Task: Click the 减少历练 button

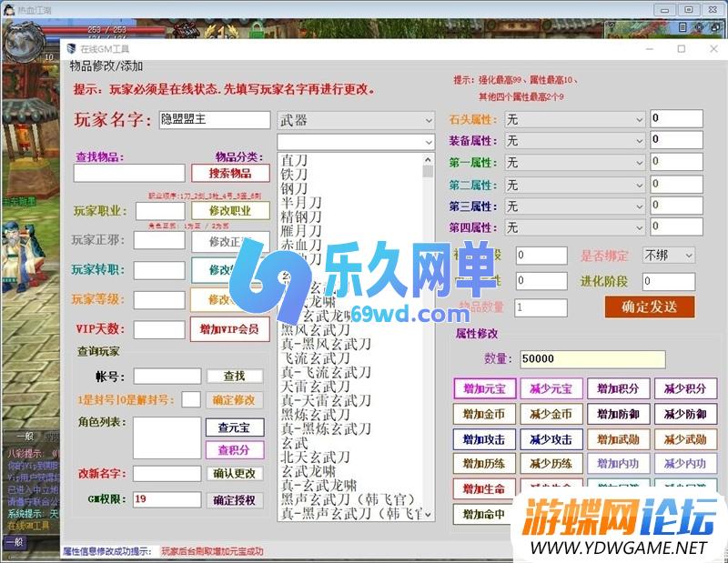Action: pos(551,463)
